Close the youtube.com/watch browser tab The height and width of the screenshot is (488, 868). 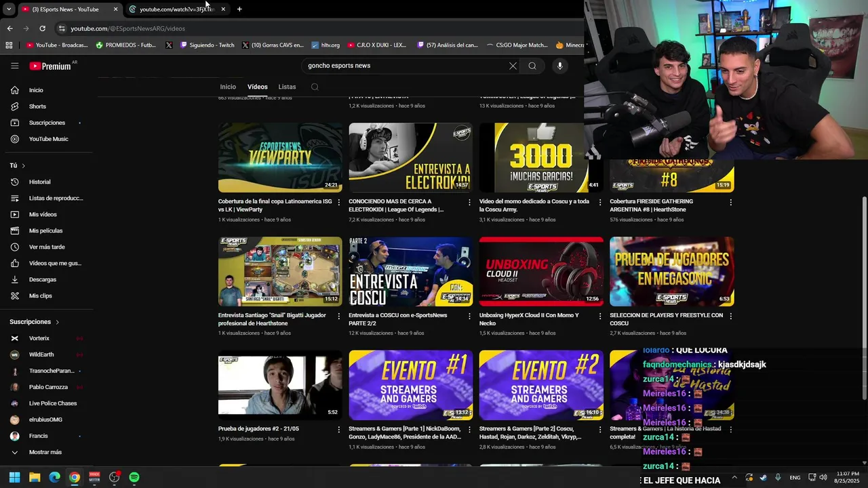pyautogui.click(x=223, y=9)
